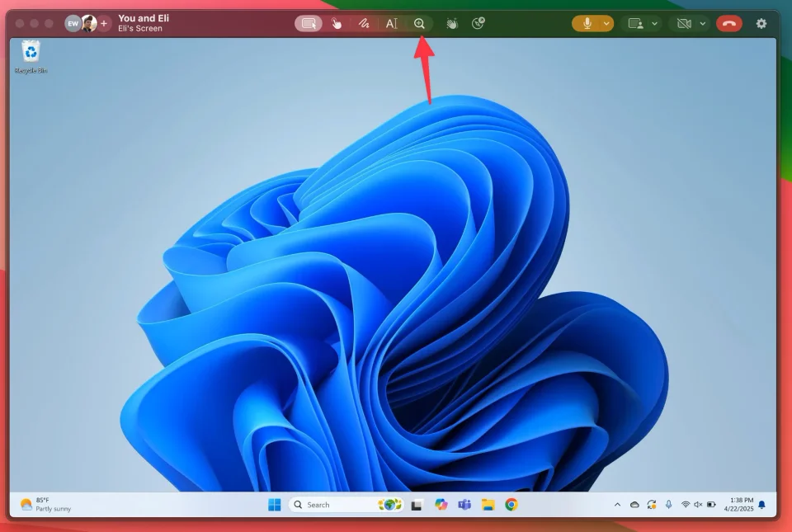Choose the tap/touch hand tool

pos(337,24)
